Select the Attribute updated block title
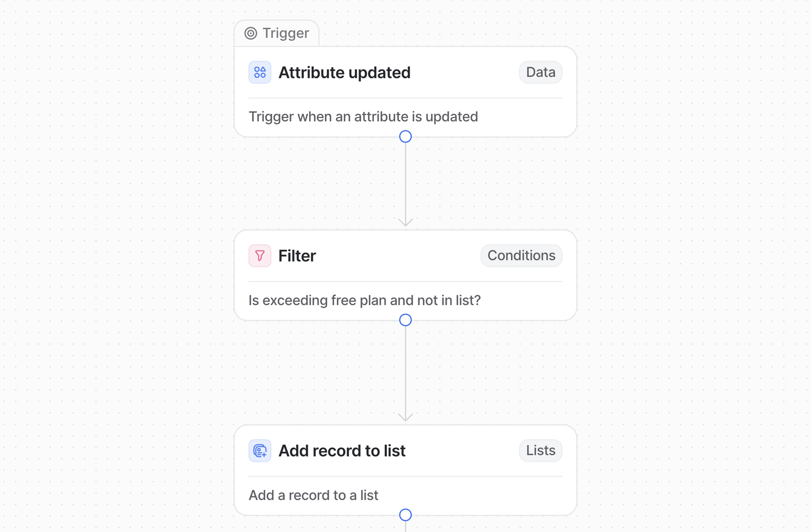The height and width of the screenshot is (532, 811). [x=344, y=73]
